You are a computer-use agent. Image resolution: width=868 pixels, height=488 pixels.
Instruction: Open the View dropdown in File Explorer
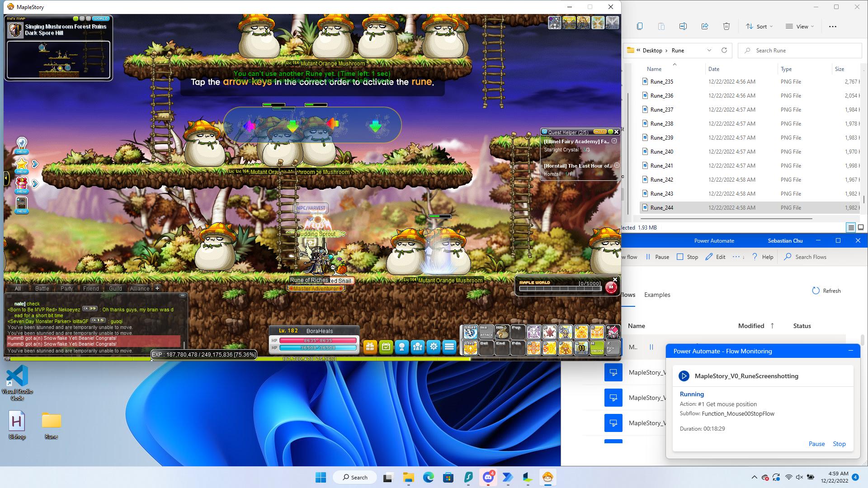[799, 26]
